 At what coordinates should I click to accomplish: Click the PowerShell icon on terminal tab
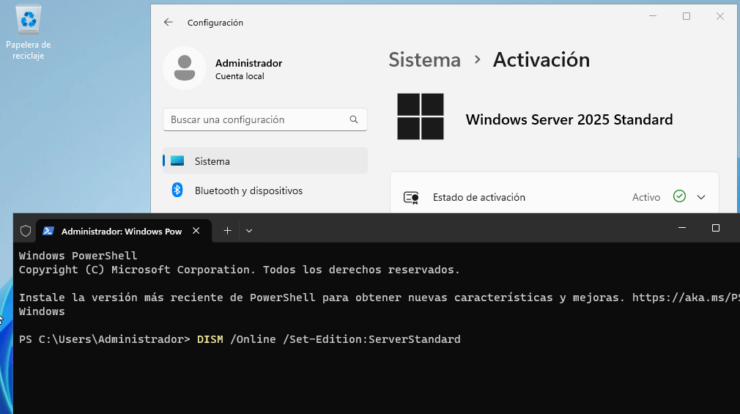48,231
